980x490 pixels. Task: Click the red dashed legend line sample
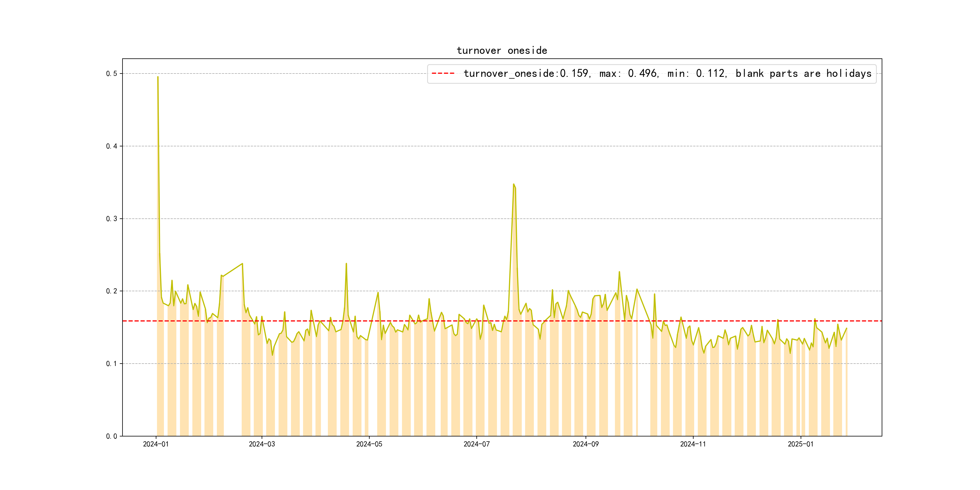[443, 73]
